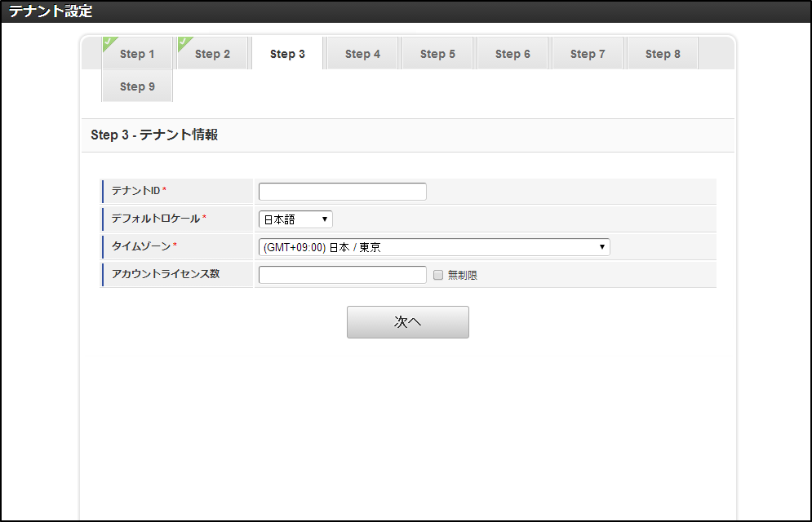
Task: Select the Step 3 tab
Action: click(287, 54)
